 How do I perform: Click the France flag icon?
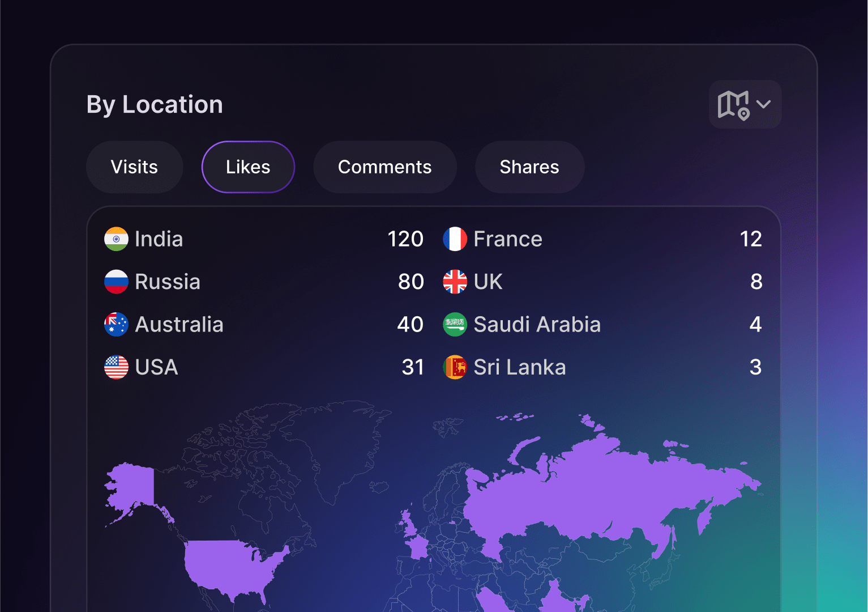coord(455,239)
